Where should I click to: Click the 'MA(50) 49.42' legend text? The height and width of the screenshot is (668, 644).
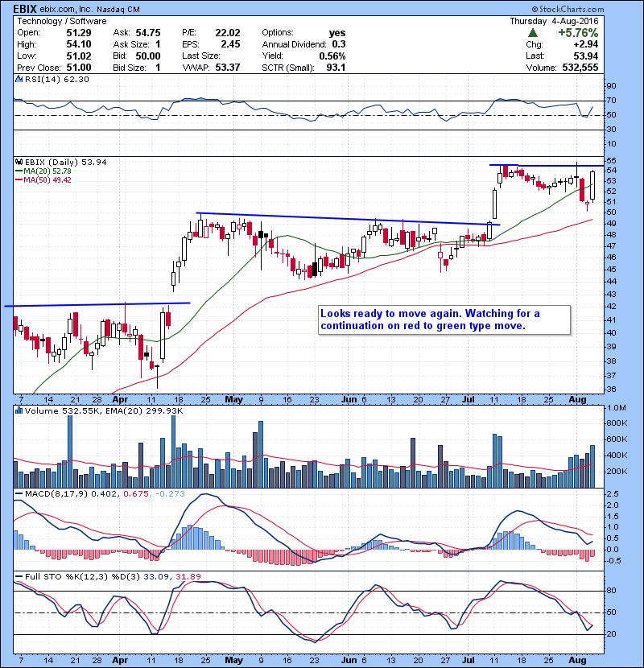47,180
